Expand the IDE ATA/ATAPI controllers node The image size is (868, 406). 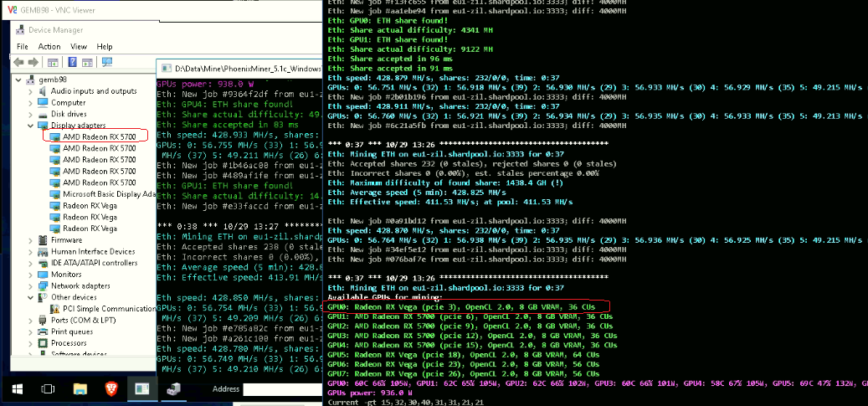31,263
